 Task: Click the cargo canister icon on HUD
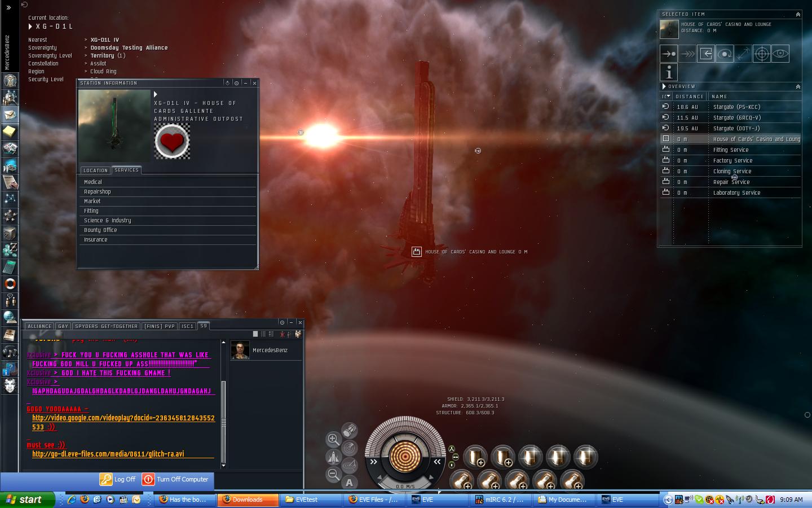[350, 431]
